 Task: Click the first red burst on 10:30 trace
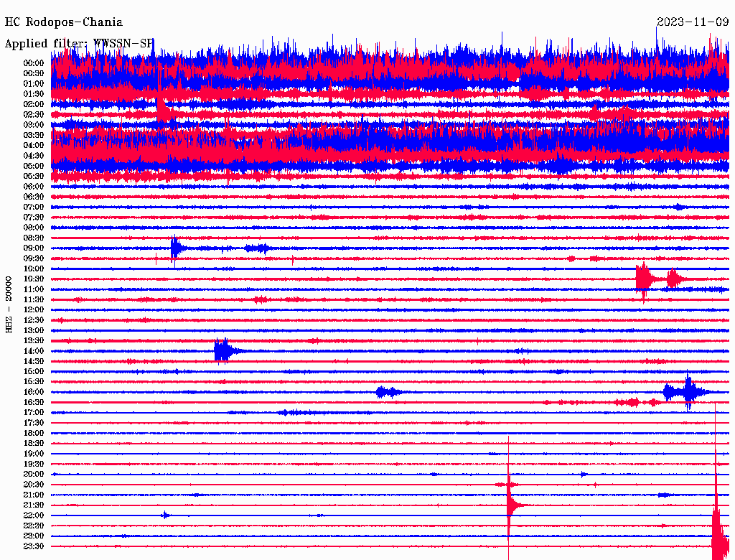pos(643,279)
